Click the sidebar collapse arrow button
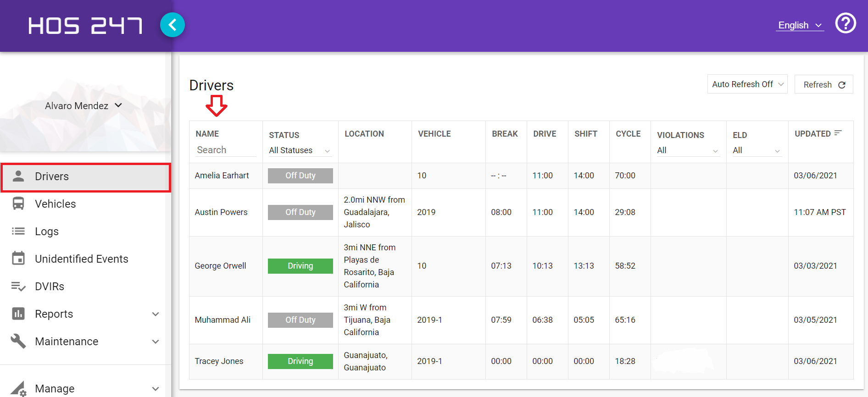This screenshot has width=868, height=397. [x=172, y=25]
